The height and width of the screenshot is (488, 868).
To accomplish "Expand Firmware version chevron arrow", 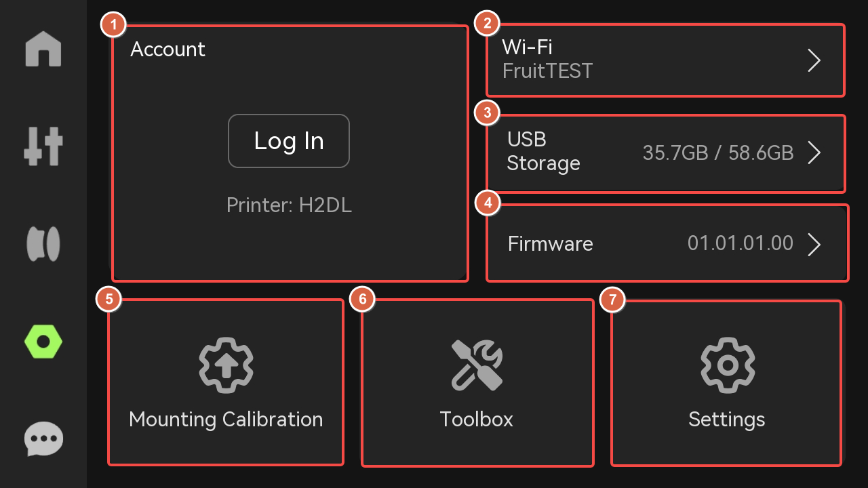I will click(x=814, y=244).
